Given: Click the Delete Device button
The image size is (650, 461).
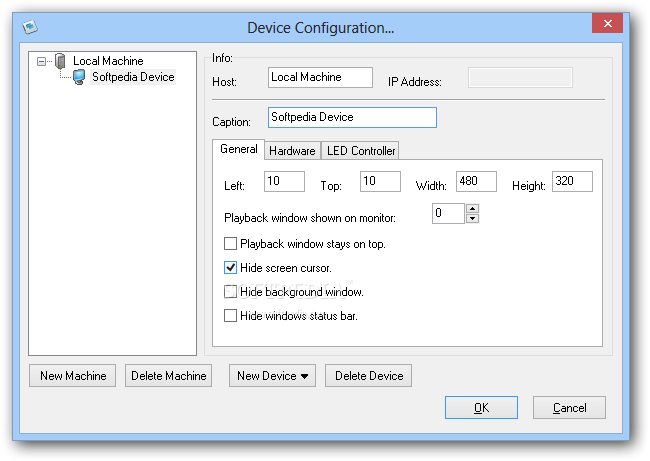Looking at the screenshot, I should [x=369, y=376].
